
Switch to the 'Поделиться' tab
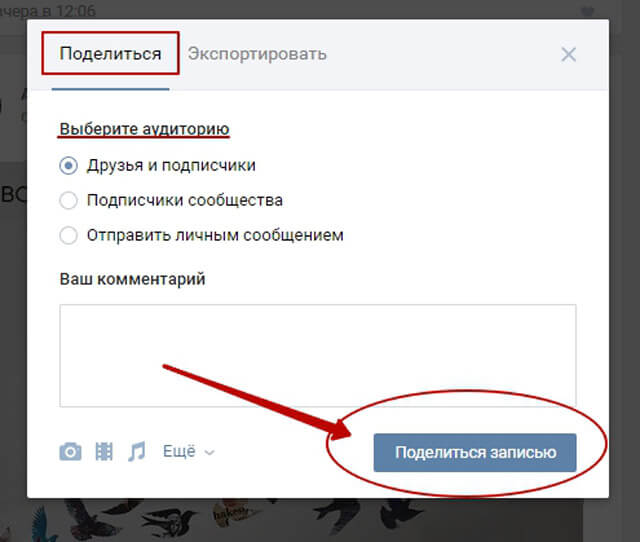(x=110, y=54)
